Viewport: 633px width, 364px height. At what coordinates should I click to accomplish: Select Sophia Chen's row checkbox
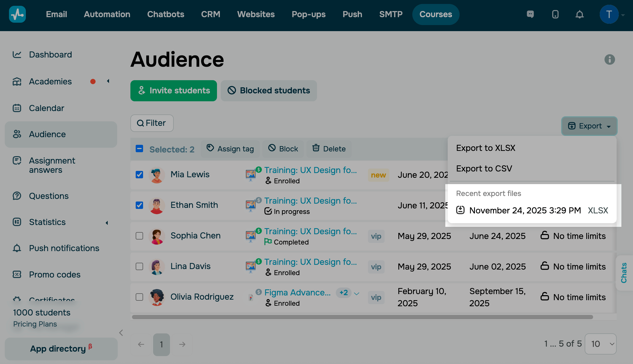pyautogui.click(x=139, y=236)
